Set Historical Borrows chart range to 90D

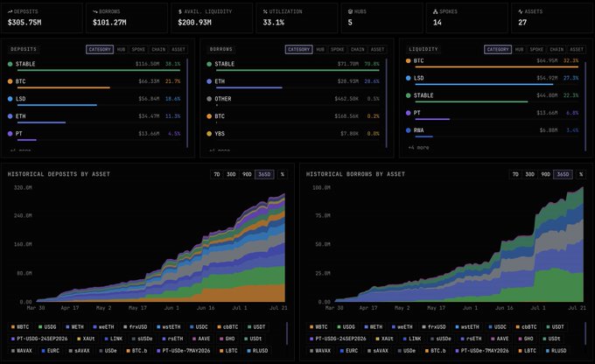pos(546,174)
